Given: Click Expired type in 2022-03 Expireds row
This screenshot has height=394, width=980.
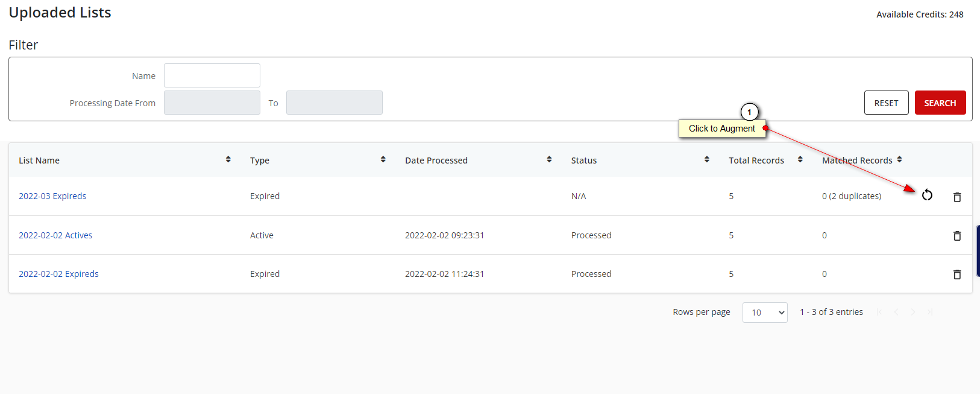Looking at the screenshot, I should pos(265,196).
